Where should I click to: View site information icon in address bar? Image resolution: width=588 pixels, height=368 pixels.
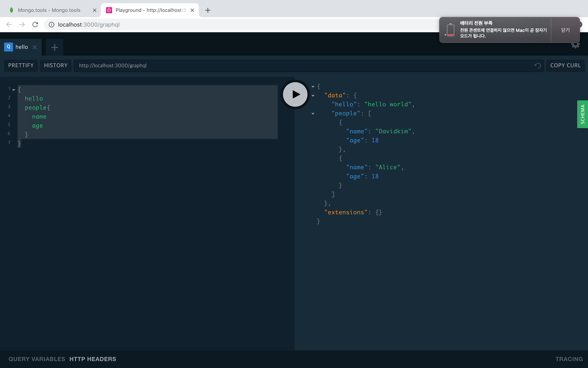51,25
